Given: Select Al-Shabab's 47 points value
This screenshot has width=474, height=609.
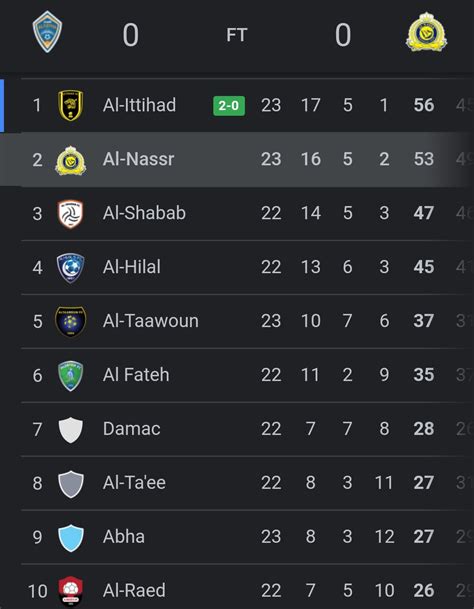Looking at the screenshot, I should 423,213.
